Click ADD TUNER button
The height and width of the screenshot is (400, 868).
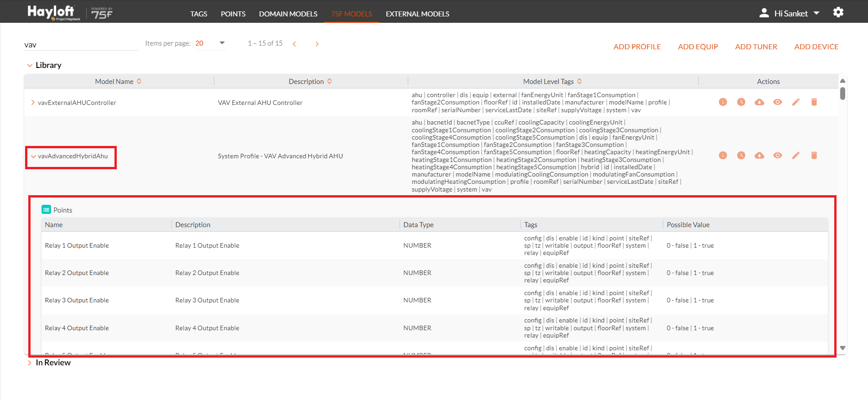[756, 47]
